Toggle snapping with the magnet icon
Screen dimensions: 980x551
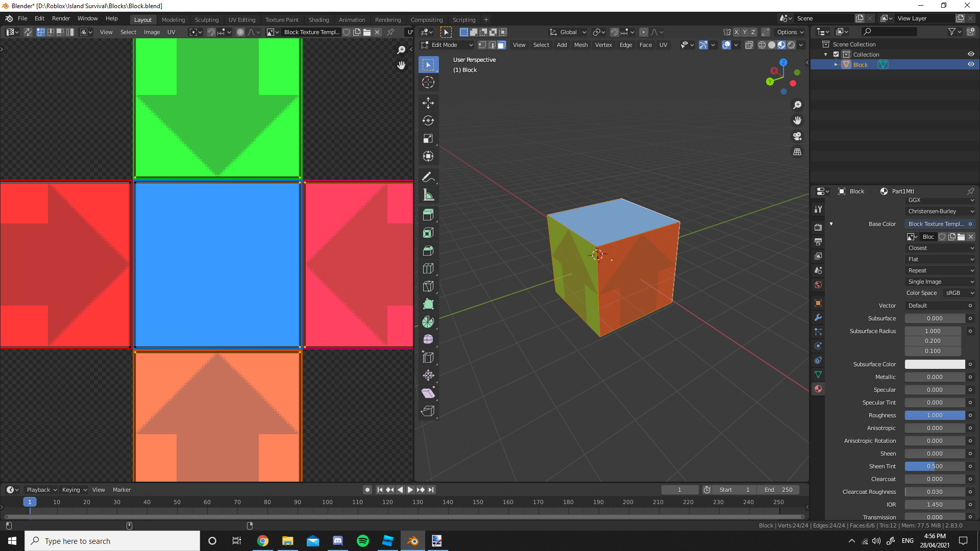tap(615, 32)
